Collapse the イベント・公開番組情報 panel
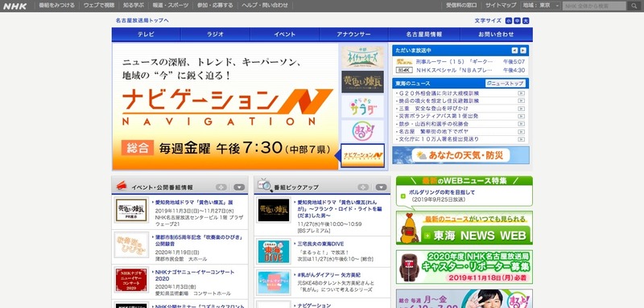This screenshot has height=308, width=644. click(x=239, y=187)
